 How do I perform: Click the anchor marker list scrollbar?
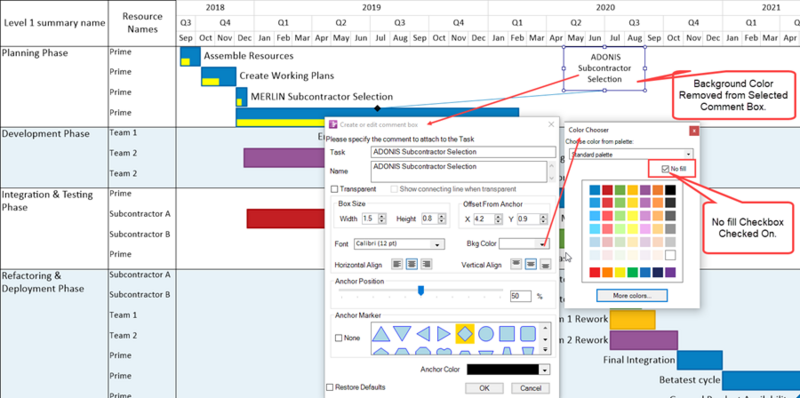[545, 339]
